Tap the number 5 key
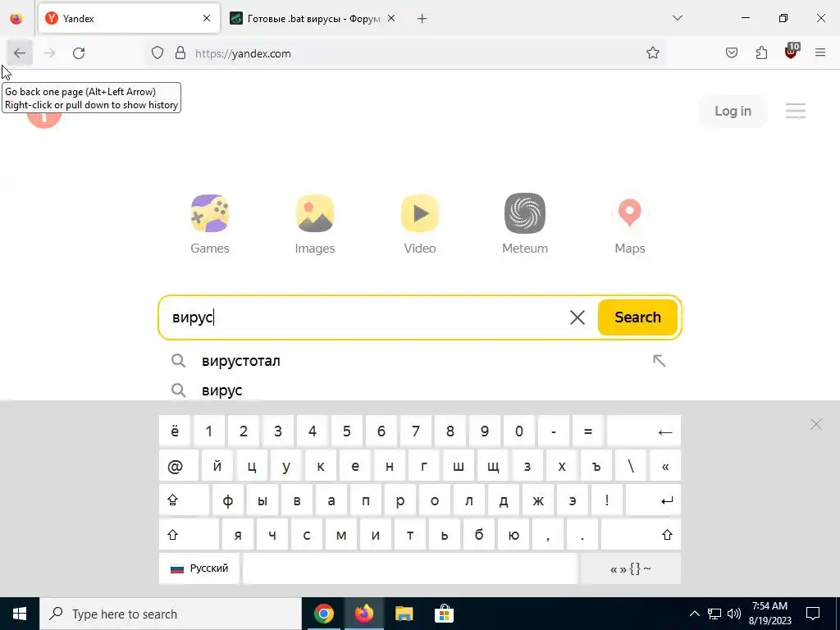840x630 pixels. pyautogui.click(x=347, y=431)
